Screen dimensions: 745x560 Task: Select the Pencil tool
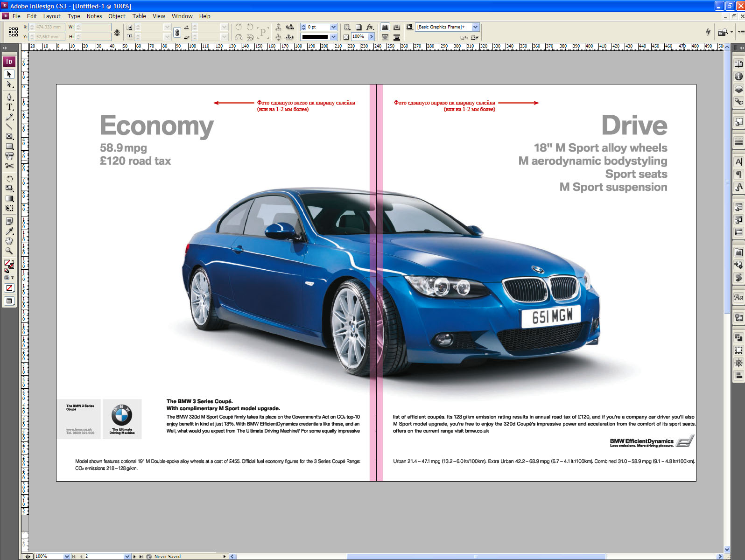point(9,117)
